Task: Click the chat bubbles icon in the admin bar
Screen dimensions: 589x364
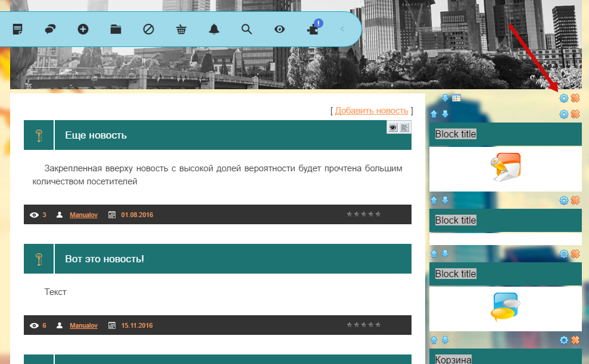Action: [51, 29]
